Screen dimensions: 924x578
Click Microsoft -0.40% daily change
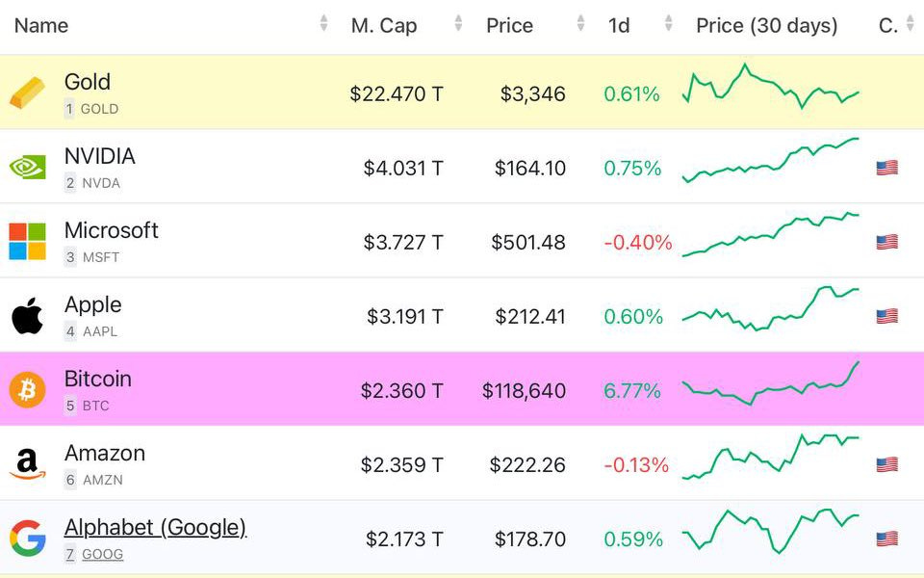pos(637,243)
